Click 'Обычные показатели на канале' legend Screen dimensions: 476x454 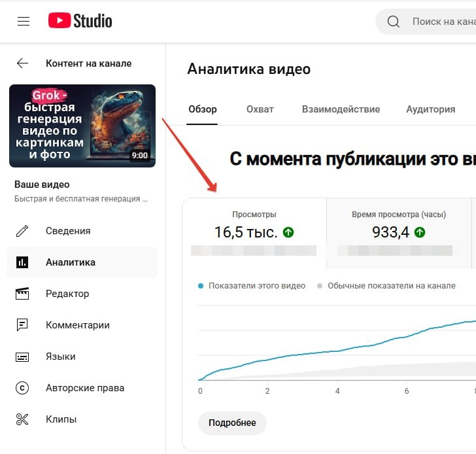click(x=386, y=286)
